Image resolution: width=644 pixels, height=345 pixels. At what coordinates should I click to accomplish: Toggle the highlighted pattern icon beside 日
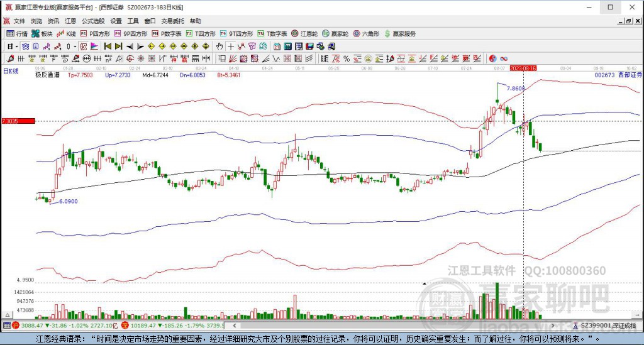[25, 47]
